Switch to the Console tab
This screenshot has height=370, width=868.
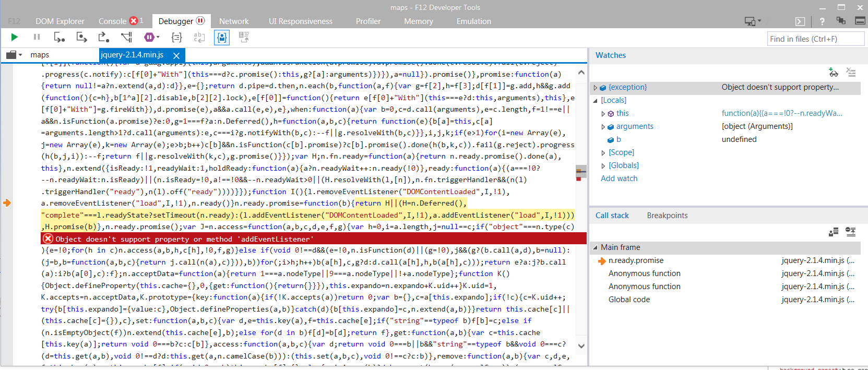click(x=112, y=21)
